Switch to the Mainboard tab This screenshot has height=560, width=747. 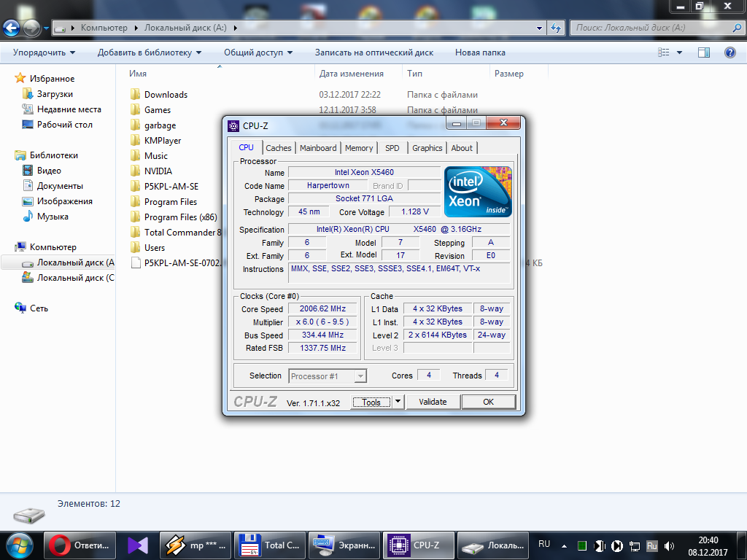point(318,148)
